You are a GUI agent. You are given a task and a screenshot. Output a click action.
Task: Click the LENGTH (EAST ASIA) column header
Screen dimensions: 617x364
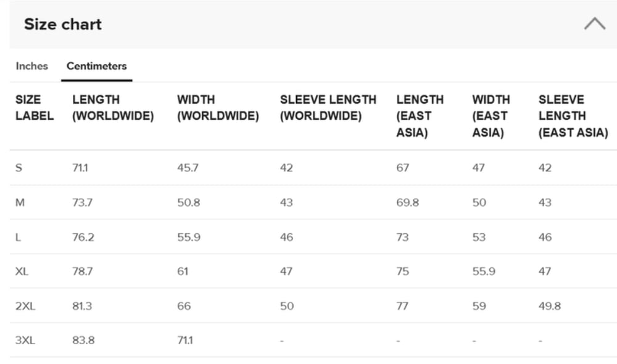click(420, 116)
